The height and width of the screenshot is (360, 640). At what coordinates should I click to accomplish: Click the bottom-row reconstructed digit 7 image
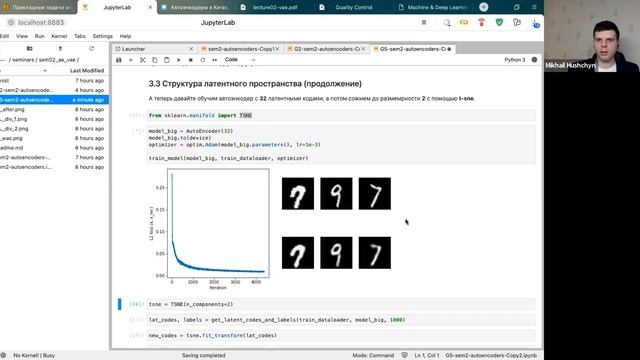375,253
